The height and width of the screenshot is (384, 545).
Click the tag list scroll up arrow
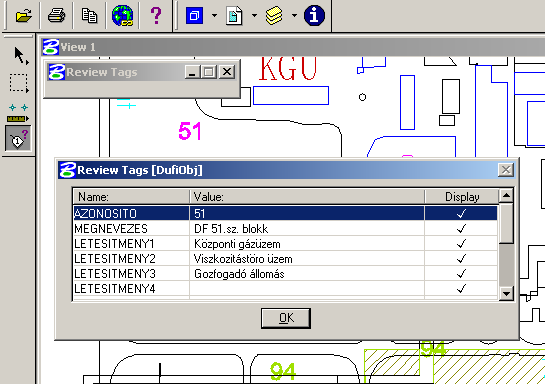[506, 196]
